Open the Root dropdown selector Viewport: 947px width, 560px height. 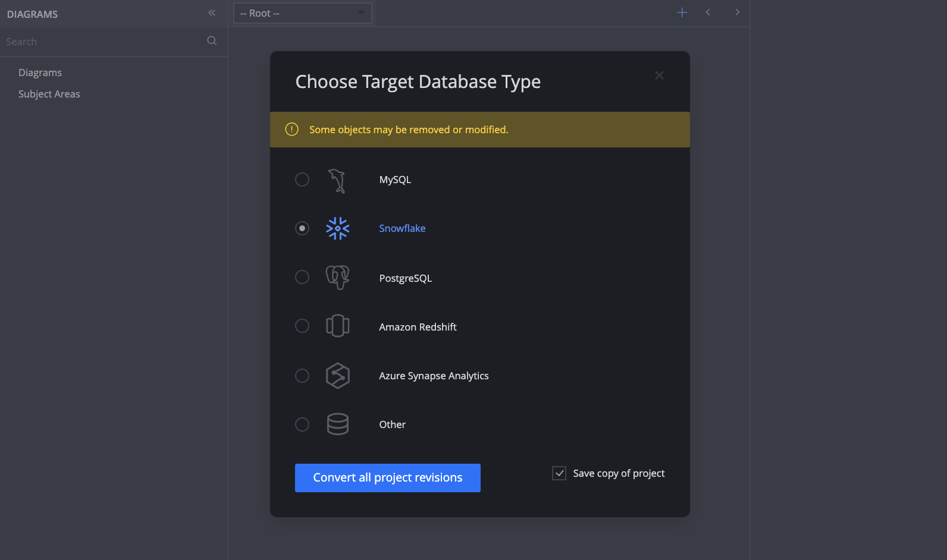pyautogui.click(x=302, y=12)
